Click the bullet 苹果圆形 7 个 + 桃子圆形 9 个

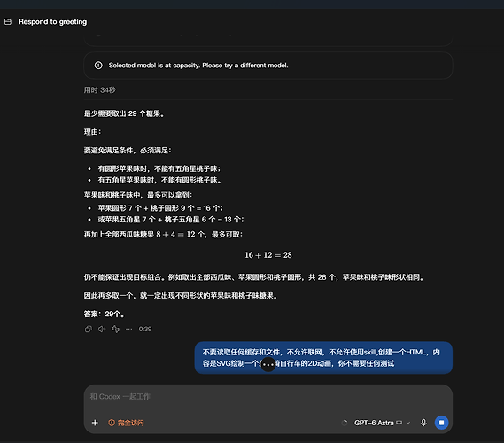[160, 208]
